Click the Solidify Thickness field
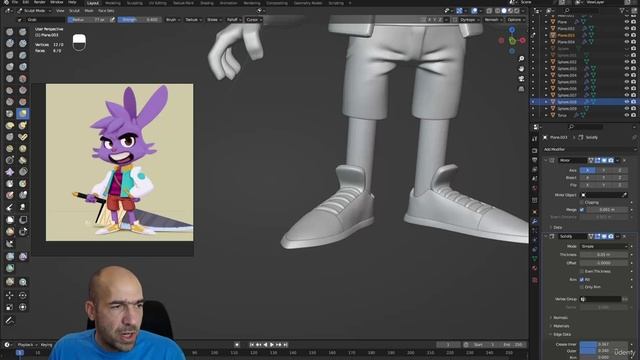 [604, 255]
